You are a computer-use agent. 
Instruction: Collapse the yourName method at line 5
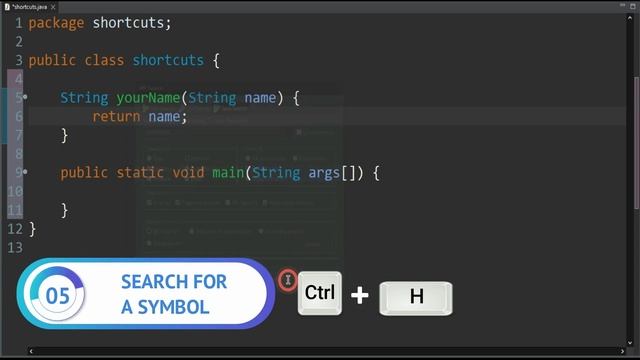[x=25, y=97]
